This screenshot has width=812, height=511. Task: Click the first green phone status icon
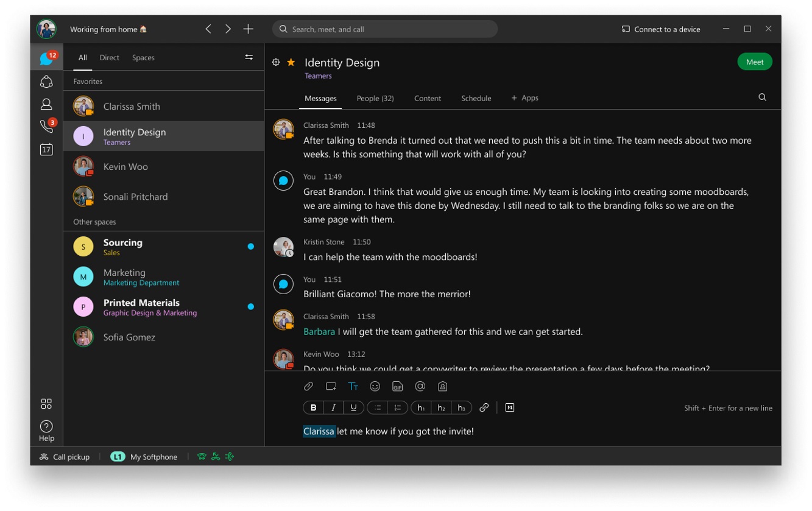[202, 457]
